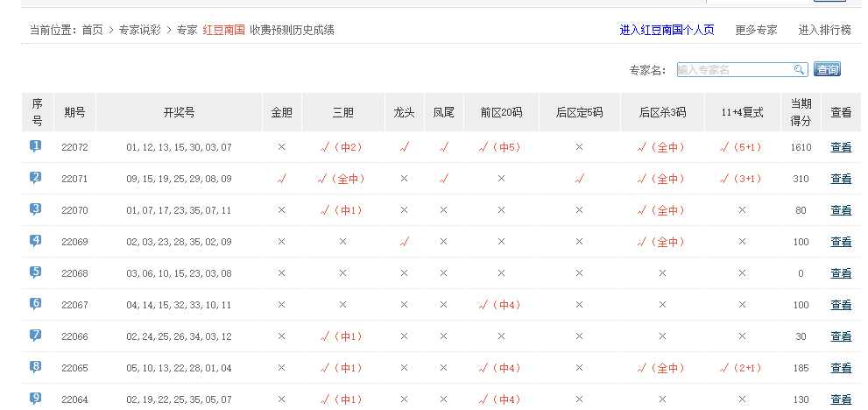868x410 pixels.
Task: Type in the 输入专家名 search field
Action: [734, 70]
